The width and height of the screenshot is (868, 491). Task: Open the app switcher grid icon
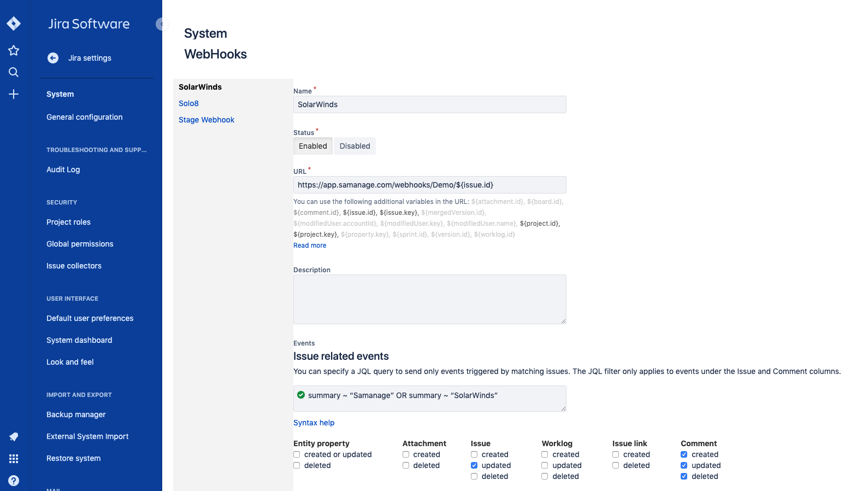(14, 459)
